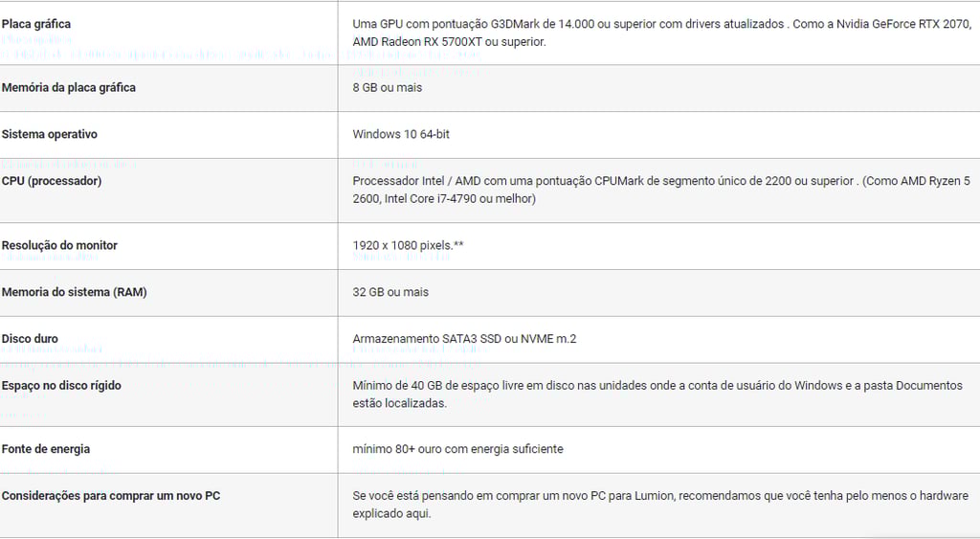
Task: Select the CPUMark 2200 processor description
Action: click(x=661, y=191)
